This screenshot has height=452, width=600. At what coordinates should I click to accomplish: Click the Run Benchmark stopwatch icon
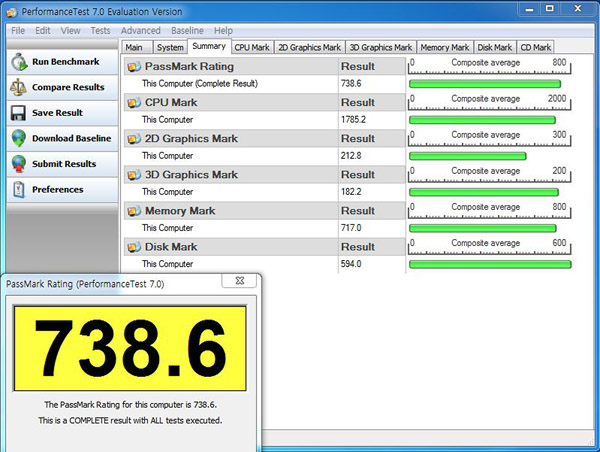point(19,62)
